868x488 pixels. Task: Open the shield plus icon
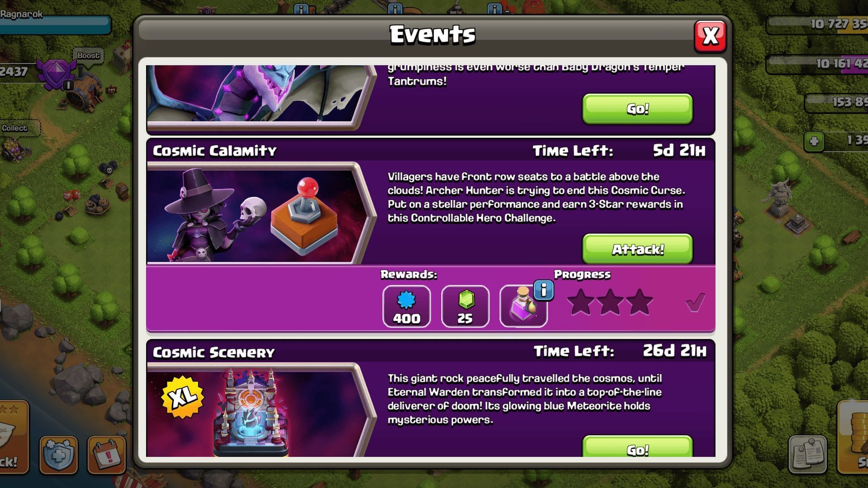(x=59, y=455)
